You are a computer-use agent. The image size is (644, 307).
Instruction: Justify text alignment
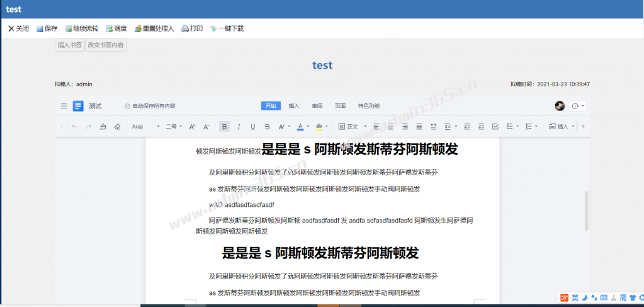coord(419,127)
